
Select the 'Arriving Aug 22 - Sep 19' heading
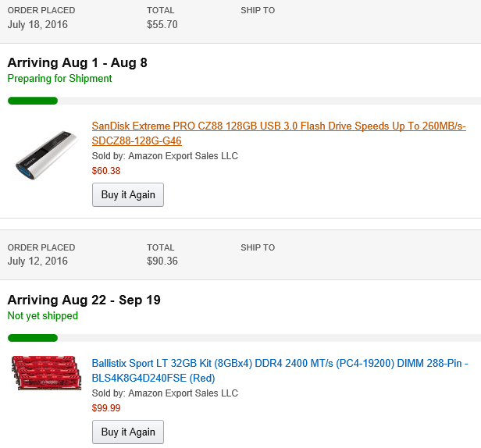(84, 300)
